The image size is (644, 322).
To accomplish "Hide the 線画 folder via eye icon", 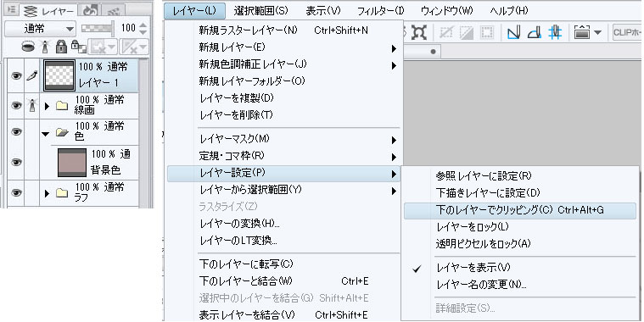I will pos(16,105).
